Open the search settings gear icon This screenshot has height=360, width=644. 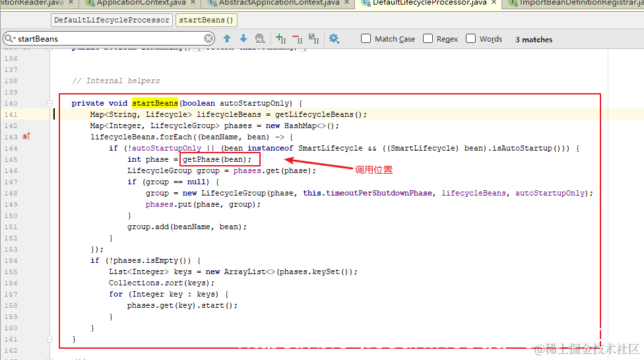[x=334, y=38]
